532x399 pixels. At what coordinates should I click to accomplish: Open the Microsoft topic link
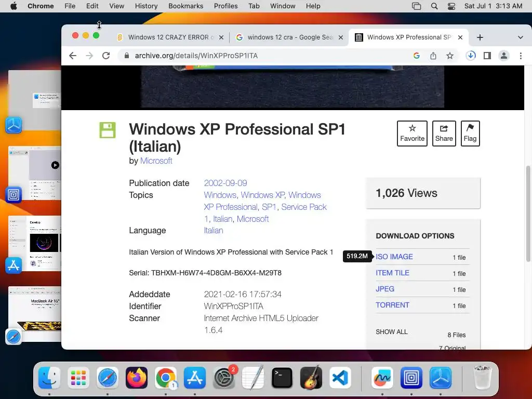coord(253,219)
